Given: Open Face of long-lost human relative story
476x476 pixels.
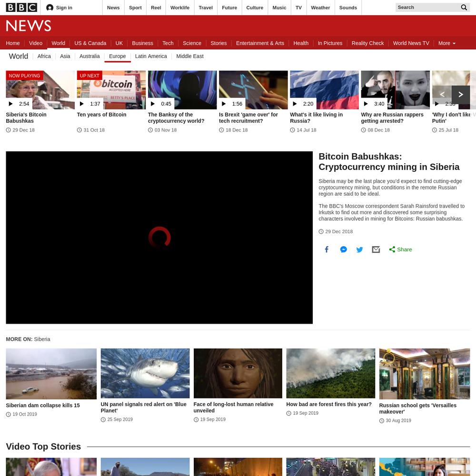Looking at the screenshot, I should pyautogui.click(x=233, y=407).
